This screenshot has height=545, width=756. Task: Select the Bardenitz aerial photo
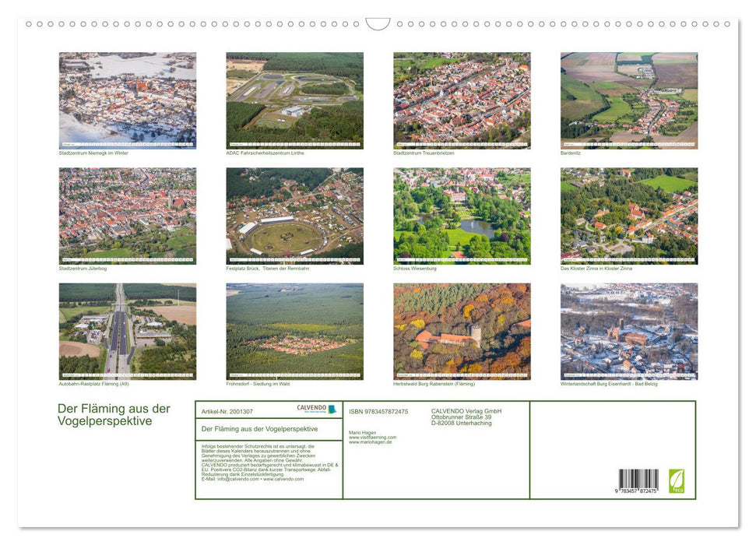(629, 100)
